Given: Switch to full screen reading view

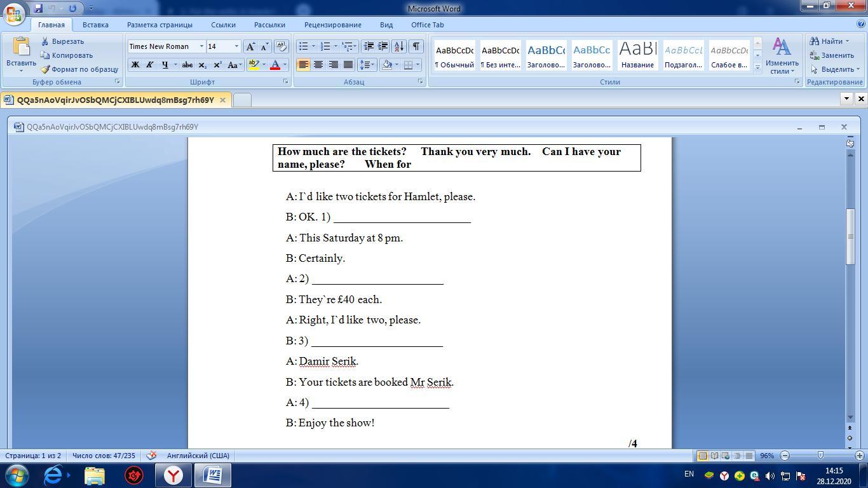Looking at the screenshot, I should (714, 456).
